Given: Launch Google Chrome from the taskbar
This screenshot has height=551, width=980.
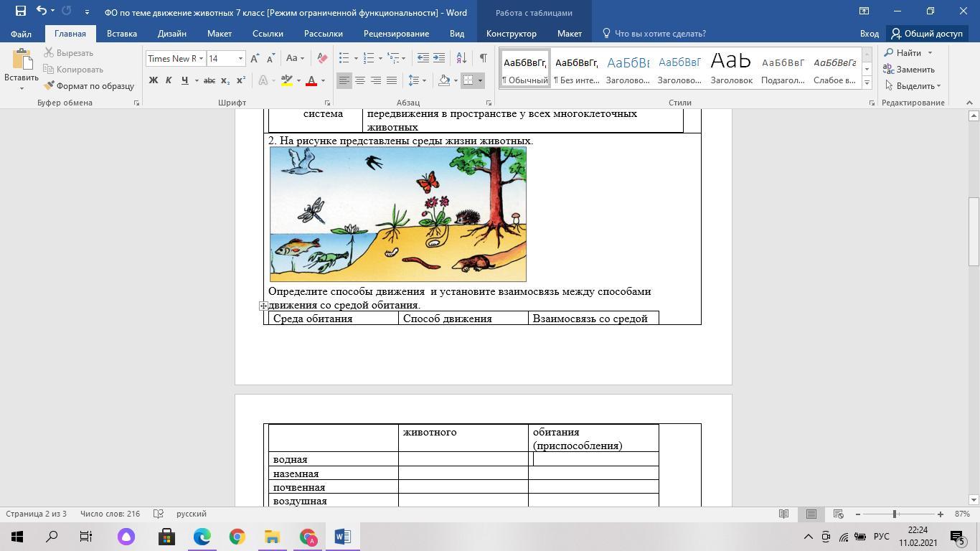Looking at the screenshot, I should [237, 537].
